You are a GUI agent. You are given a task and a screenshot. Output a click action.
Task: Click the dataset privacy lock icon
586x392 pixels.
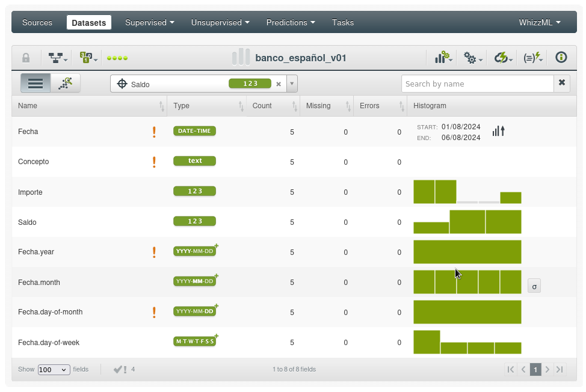click(x=26, y=58)
